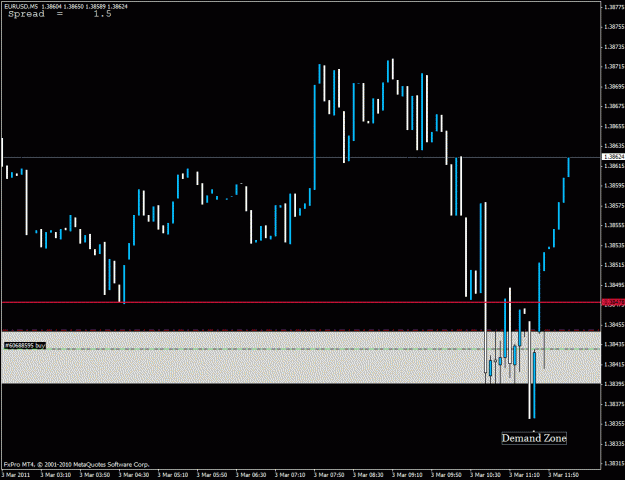Click the FxPro MT4 MetaQuotes copyright text
The height and width of the screenshot is (480, 625).
point(77,464)
